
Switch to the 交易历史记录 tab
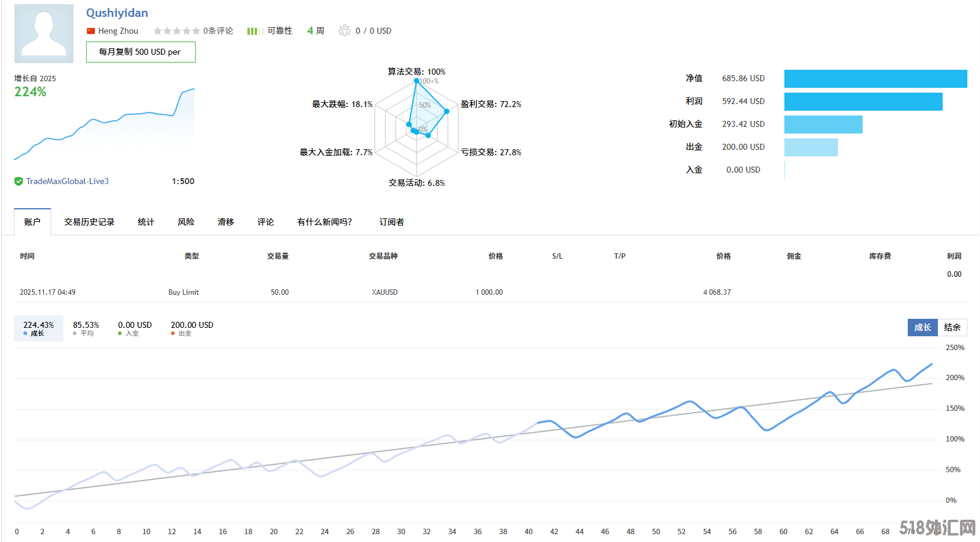(89, 222)
